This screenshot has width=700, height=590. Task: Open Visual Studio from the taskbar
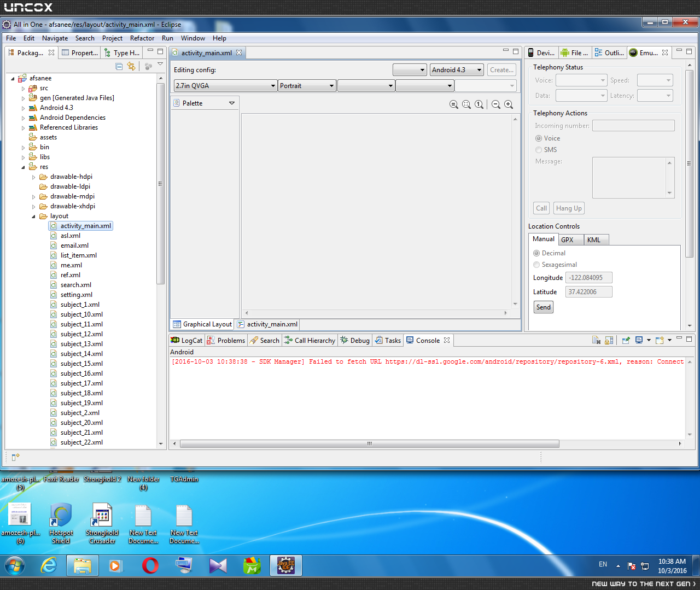coord(218,565)
